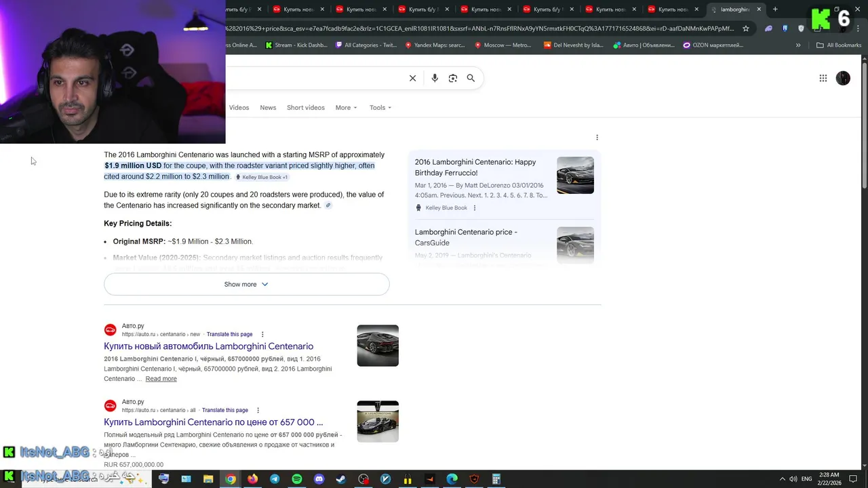Clear the Google search box
The width and height of the screenshot is (868, 488).
tap(412, 78)
